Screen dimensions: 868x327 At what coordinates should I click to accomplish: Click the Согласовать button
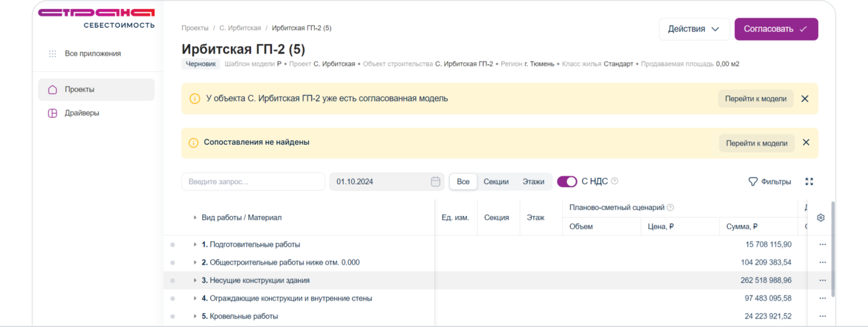(x=776, y=29)
